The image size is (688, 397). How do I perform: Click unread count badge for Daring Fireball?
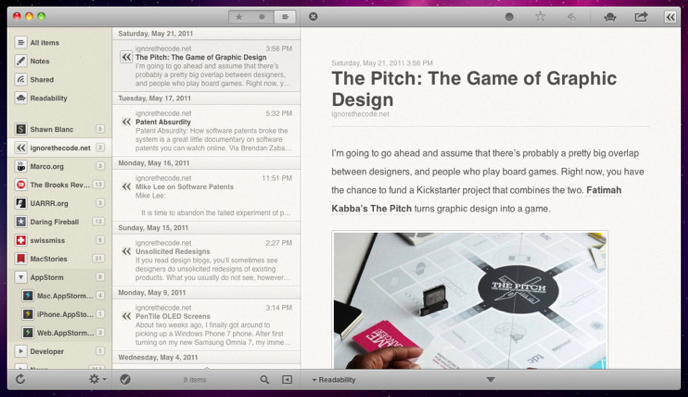98,222
